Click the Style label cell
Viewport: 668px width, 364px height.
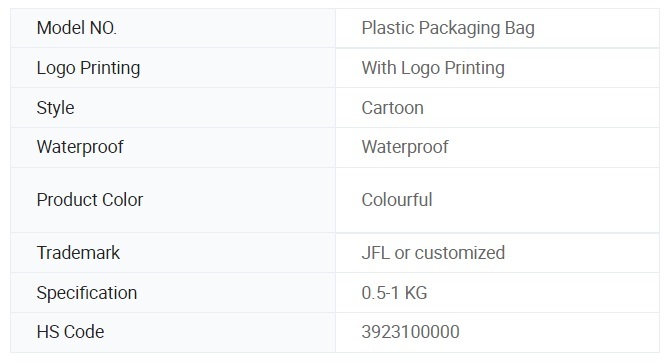click(173, 108)
